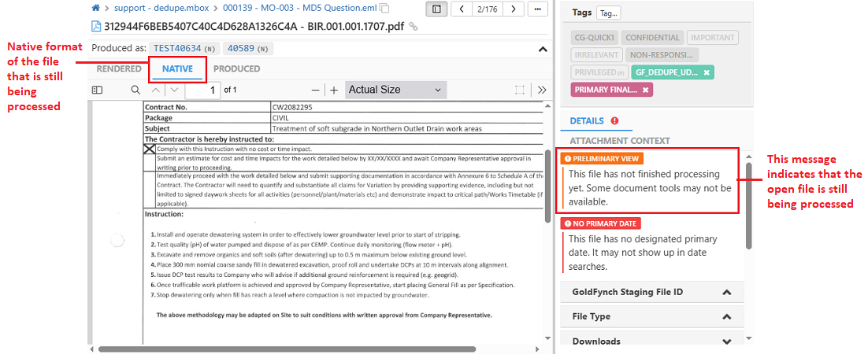868x358 pixels.
Task: Open produced version TEST40634
Action: 185,49
